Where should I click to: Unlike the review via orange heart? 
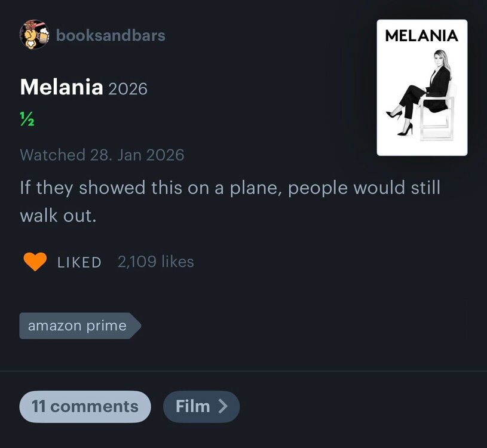point(35,262)
